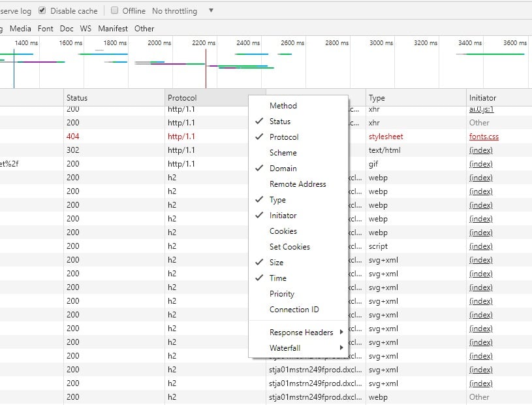Sort by the Status column header
Viewport: 532px width, 405px height.
tap(77, 98)
